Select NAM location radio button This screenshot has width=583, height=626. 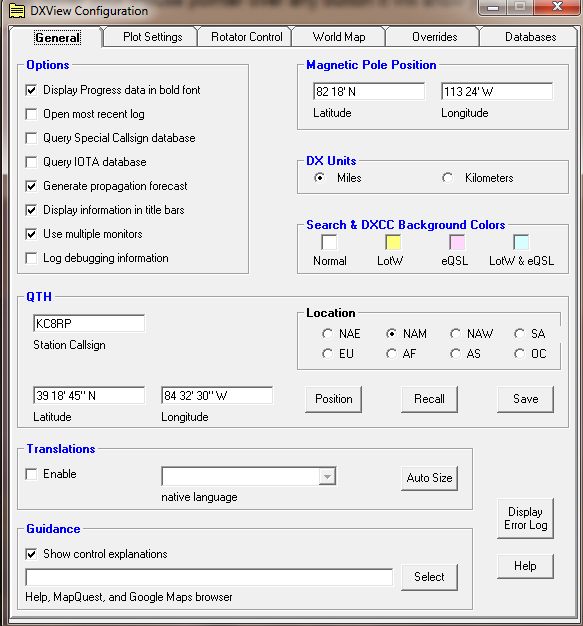pos(391,333)
